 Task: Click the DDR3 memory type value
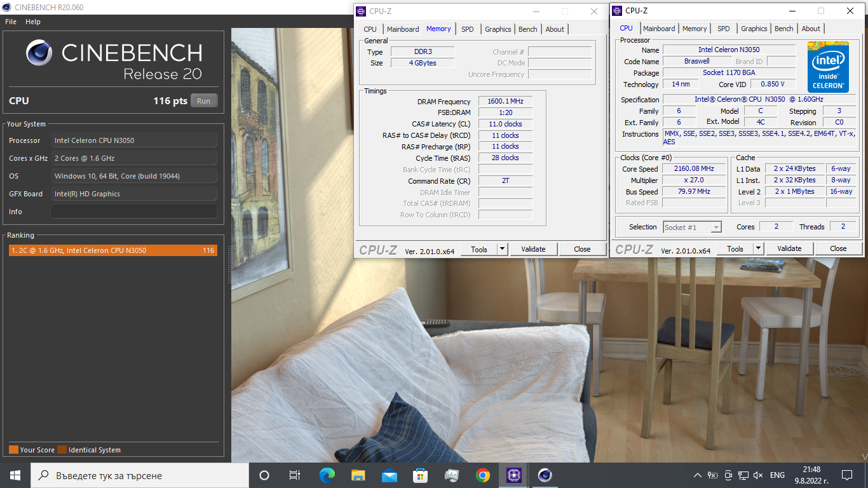coord(423,52)
